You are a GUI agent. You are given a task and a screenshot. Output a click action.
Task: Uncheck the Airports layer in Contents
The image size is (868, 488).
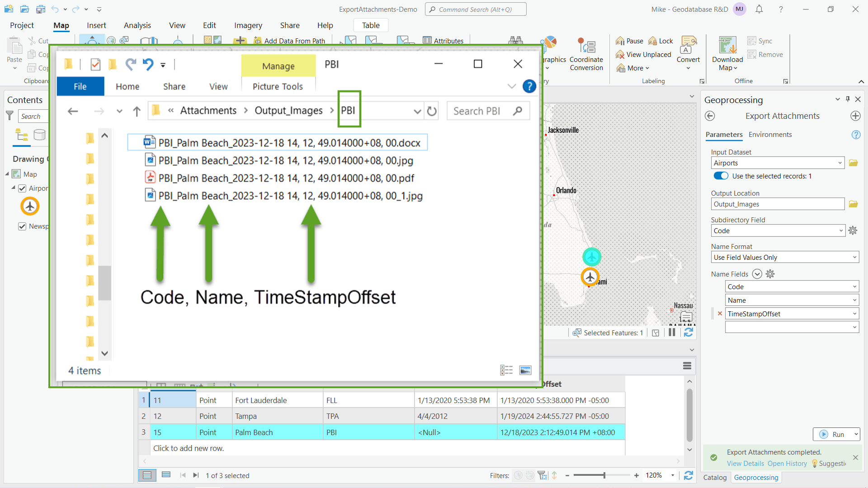point(22,188)
